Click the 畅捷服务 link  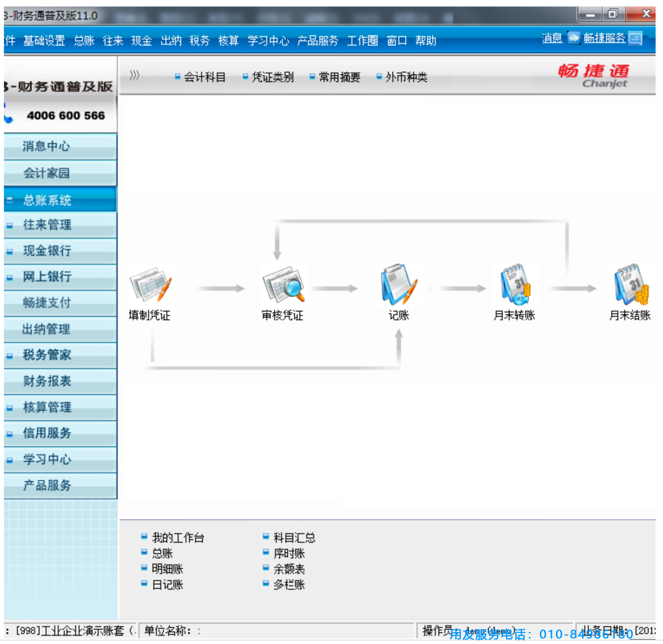click(x=604, y=38)
